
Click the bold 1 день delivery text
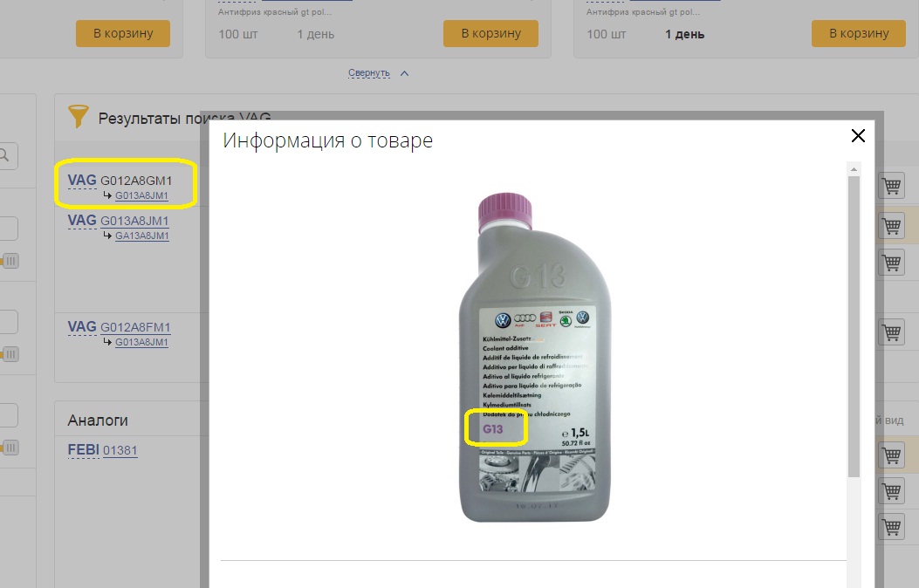tap(684, 35)
